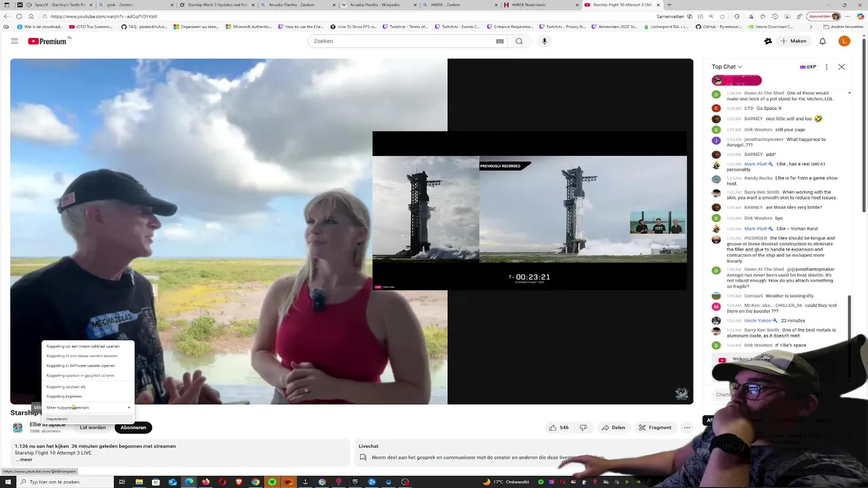Click the browser address bar URL
Screen dimensions: 868x488
(103, 16)
